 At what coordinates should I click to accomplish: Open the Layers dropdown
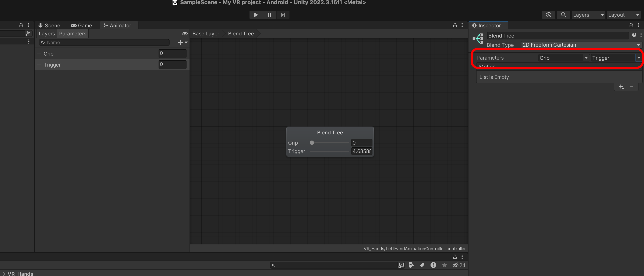click(588, 15)
